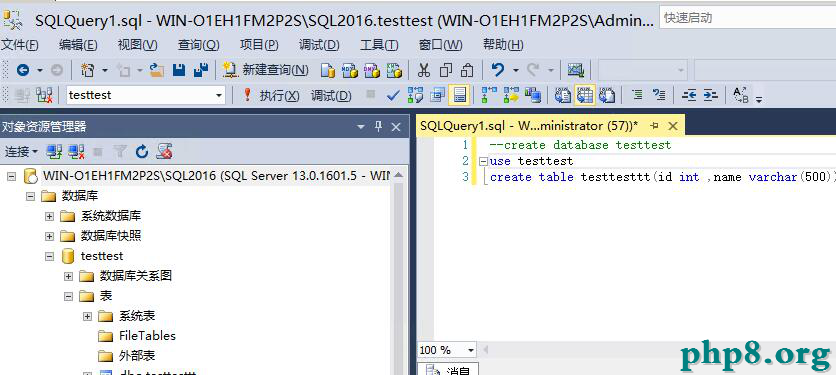Open a Database Engine Query via its icon

click(328, 70)
